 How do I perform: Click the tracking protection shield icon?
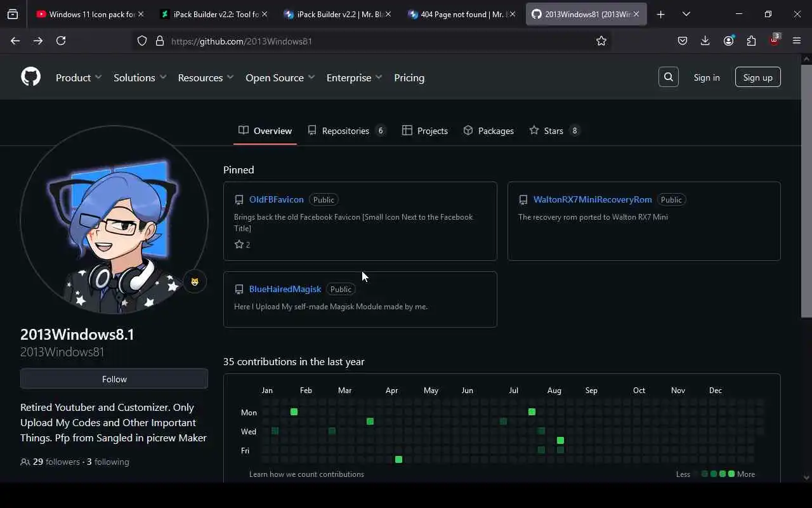click(142, 41)
